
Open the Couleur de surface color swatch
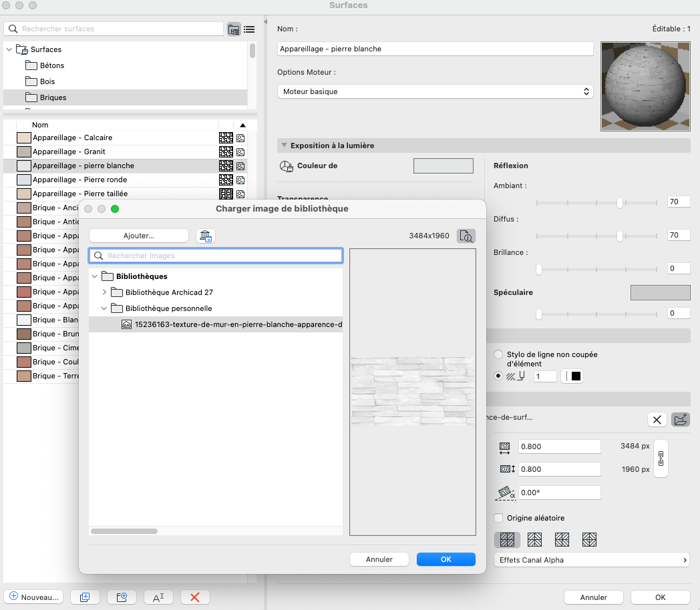(x=444, y=166)
